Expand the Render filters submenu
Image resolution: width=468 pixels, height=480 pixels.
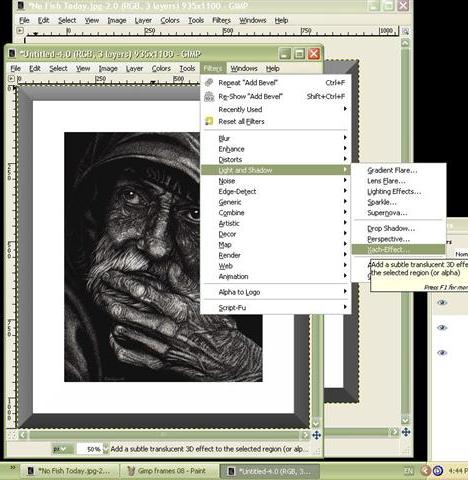pos(276,255)
